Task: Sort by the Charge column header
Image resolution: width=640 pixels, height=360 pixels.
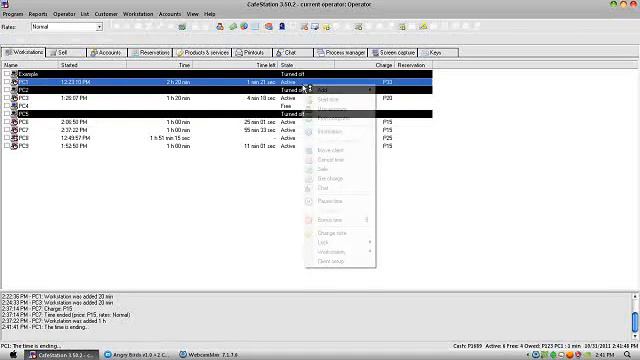Action: (x=364, y=65)
